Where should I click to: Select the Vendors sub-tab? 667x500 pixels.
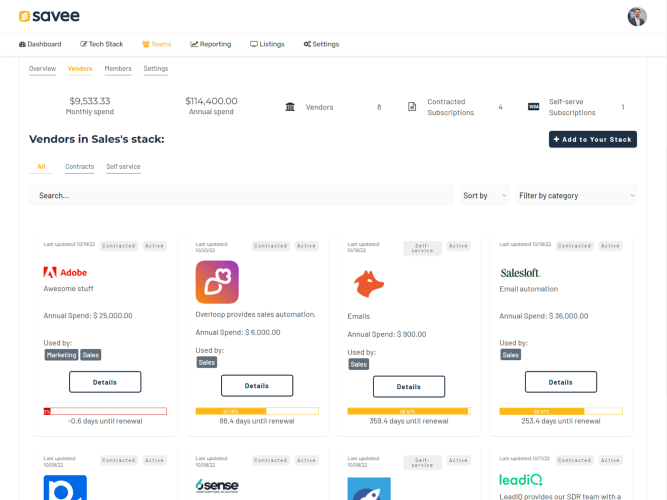tap(80, 69)
